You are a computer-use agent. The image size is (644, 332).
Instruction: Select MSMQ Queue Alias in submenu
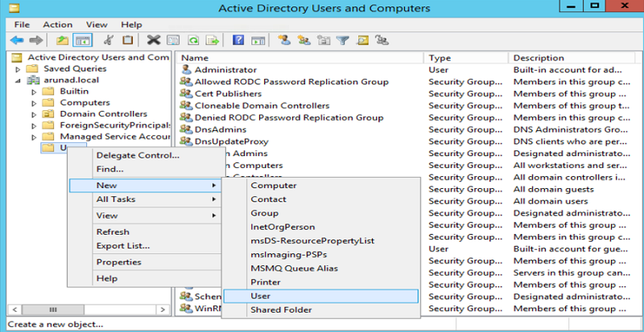coord(320,268)
